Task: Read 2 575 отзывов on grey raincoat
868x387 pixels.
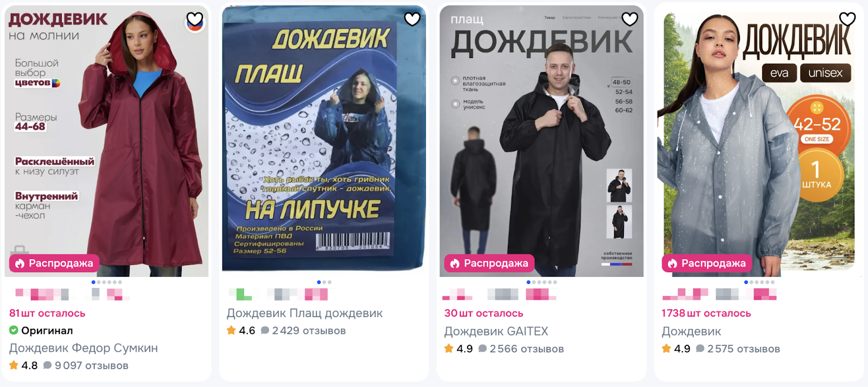Action: pyautogui.click(x=738, y=349)
